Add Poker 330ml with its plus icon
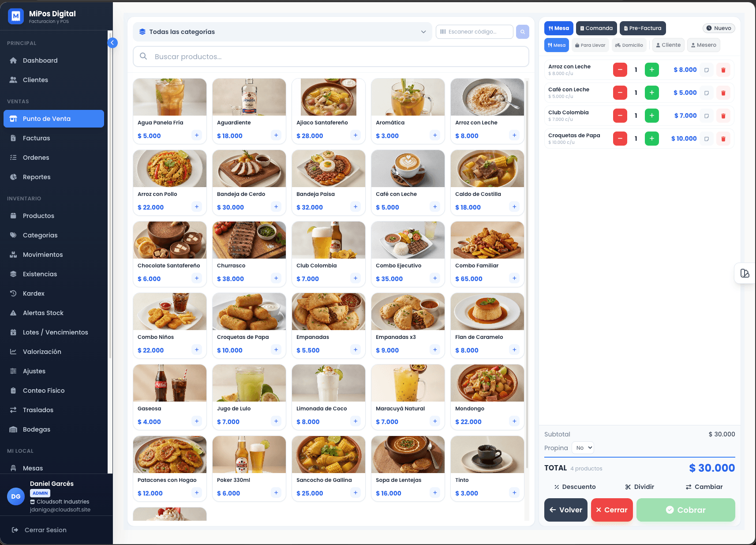Viewport: 756px width, 545px height. 276,492
